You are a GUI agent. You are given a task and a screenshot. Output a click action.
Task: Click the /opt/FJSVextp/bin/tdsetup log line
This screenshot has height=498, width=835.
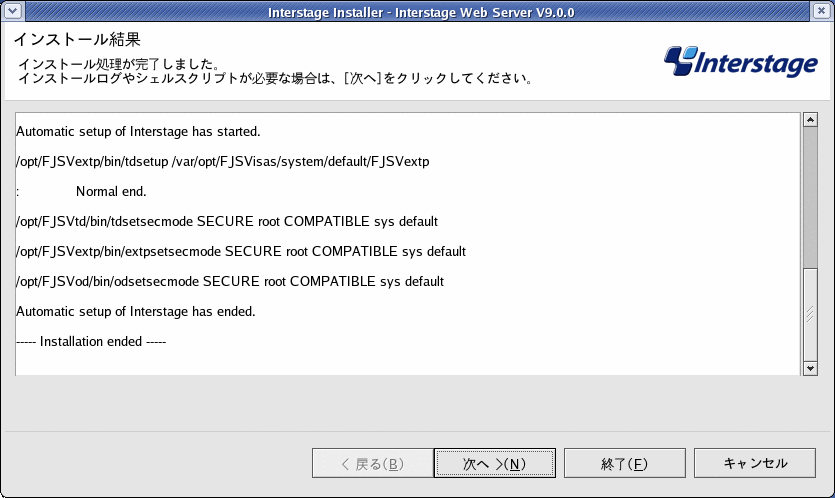point(223,161)
